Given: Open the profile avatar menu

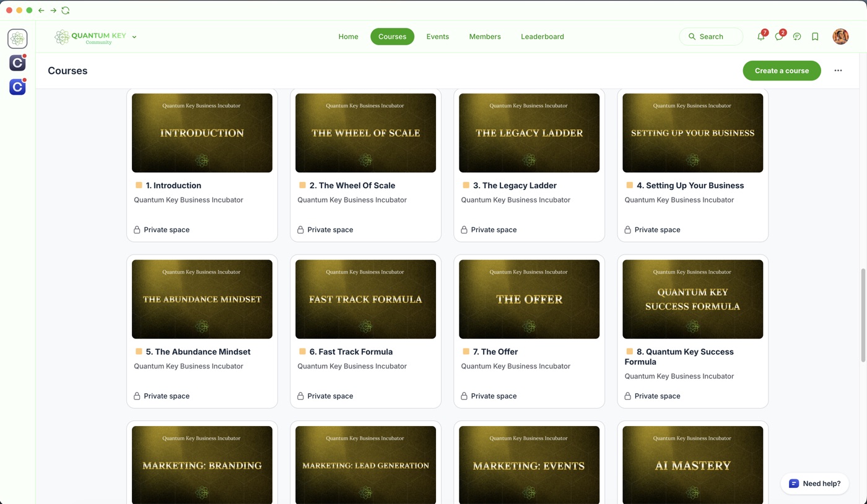Looking at the screenshot, I should coord(840,37).
